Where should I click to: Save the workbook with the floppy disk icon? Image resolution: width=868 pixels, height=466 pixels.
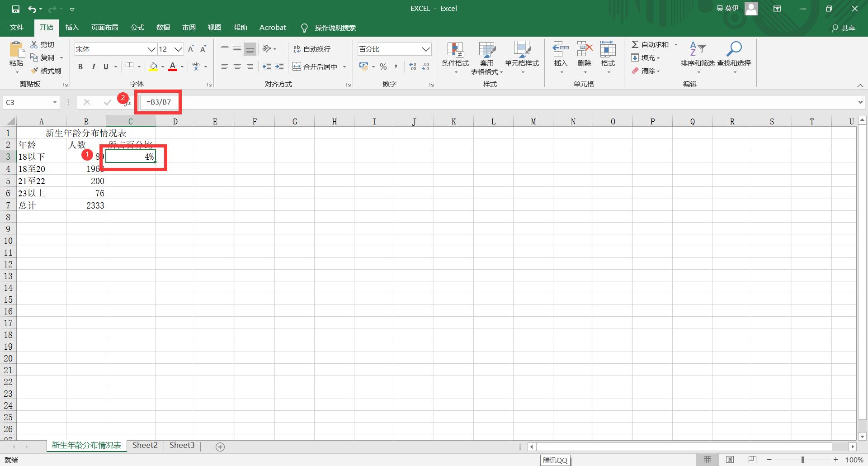tap(16, 9)
